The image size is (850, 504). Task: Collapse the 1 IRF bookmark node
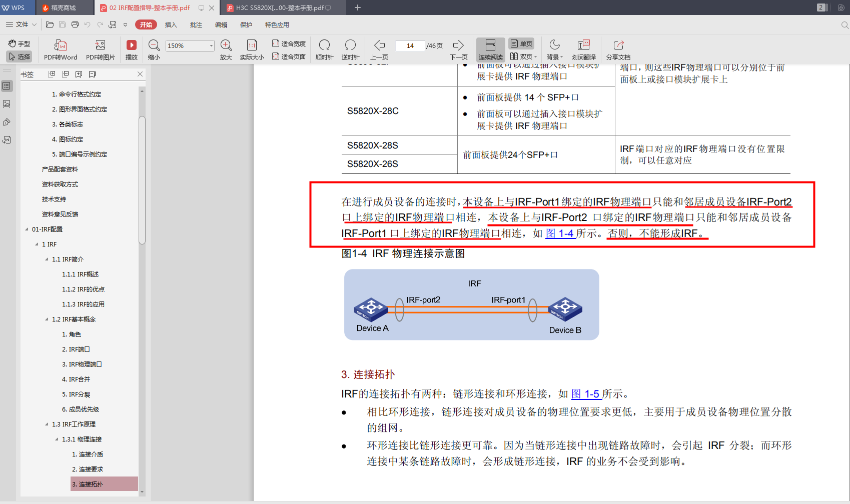[x=37, y=244]
